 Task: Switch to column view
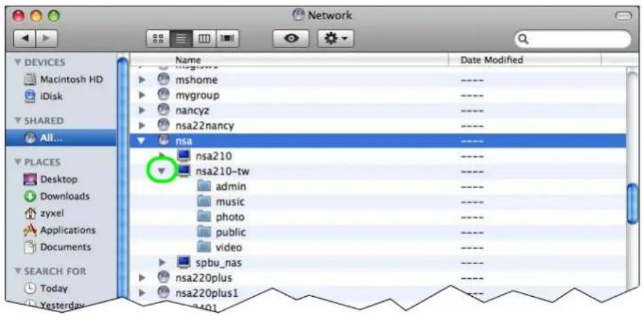coord(204,39)
